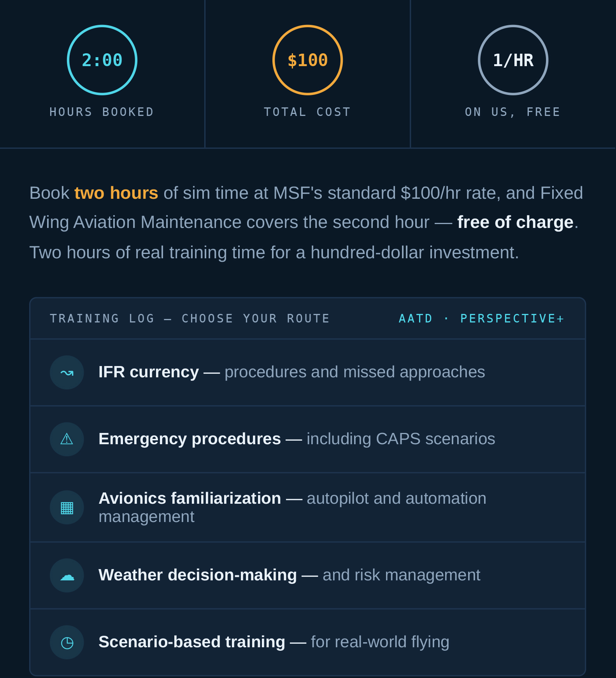The width and height of the screenshot is (616, 678).
Task: Click the 2:00 hours booked circle
Action: click(102, 60)
